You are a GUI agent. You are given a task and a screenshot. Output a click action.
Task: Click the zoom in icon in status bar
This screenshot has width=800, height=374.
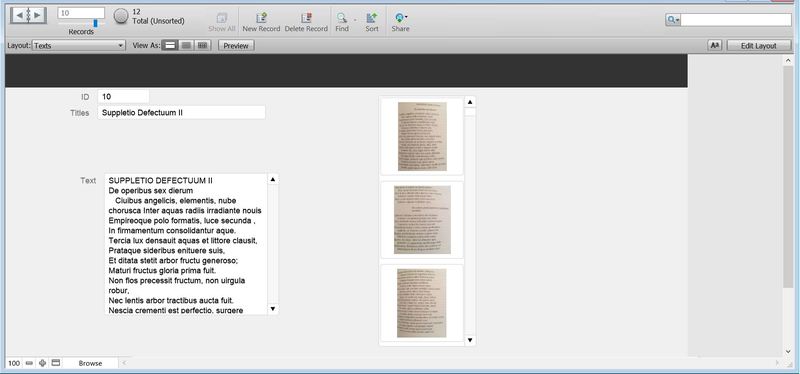[42, 363]
